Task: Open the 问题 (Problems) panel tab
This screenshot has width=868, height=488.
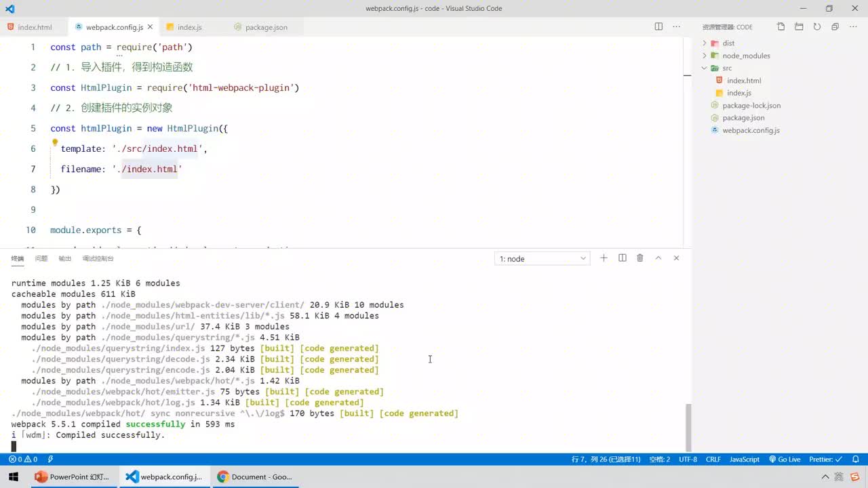Action: tap(41, 258)
